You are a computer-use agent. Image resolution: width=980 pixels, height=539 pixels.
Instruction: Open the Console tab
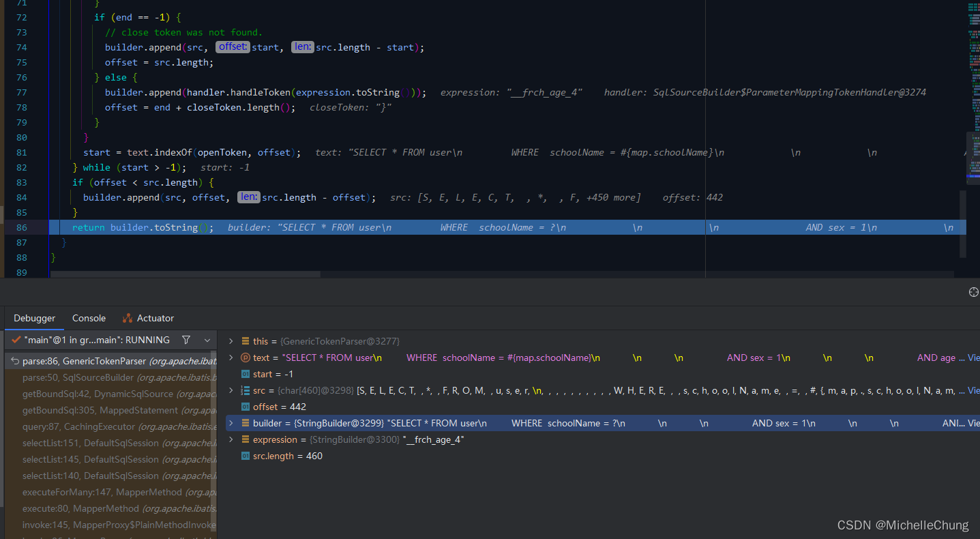[x=89, y=318]
